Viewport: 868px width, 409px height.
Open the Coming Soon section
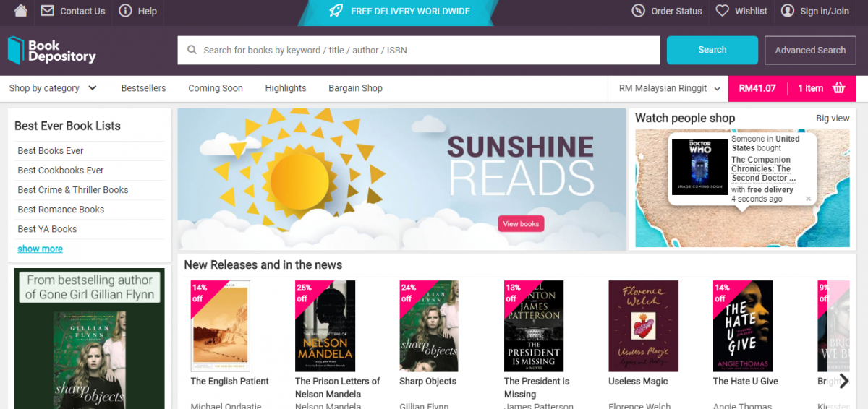216,88
